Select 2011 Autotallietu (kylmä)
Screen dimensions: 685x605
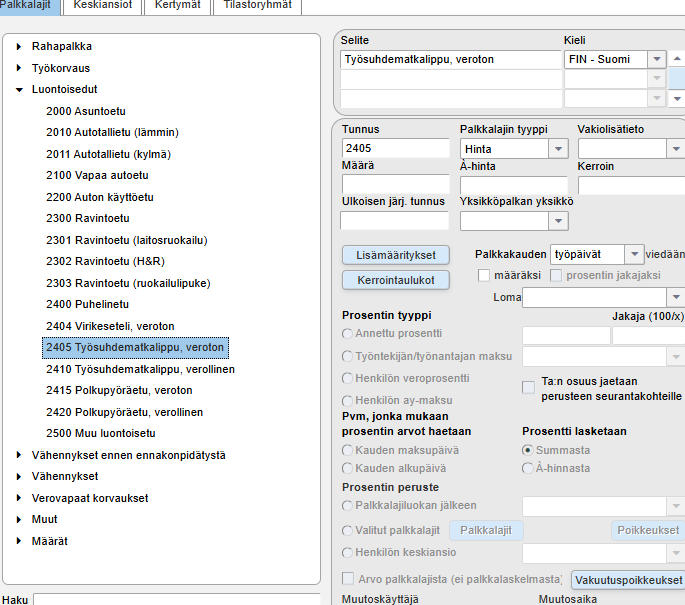point(108,154)
